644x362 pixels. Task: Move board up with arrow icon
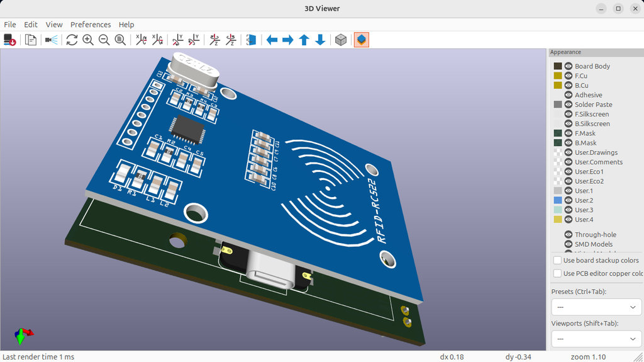click(x=304, y=40)
